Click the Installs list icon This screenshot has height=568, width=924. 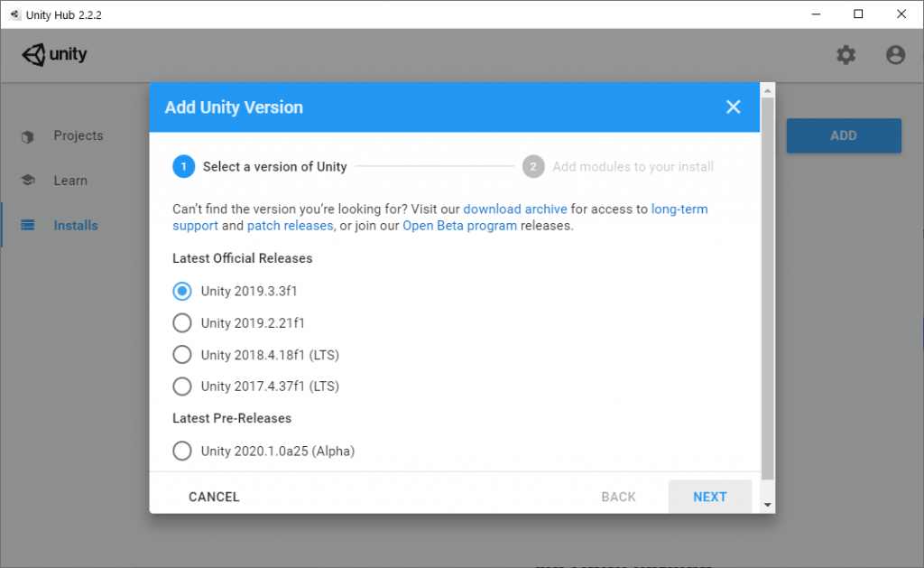pos(28,226)
